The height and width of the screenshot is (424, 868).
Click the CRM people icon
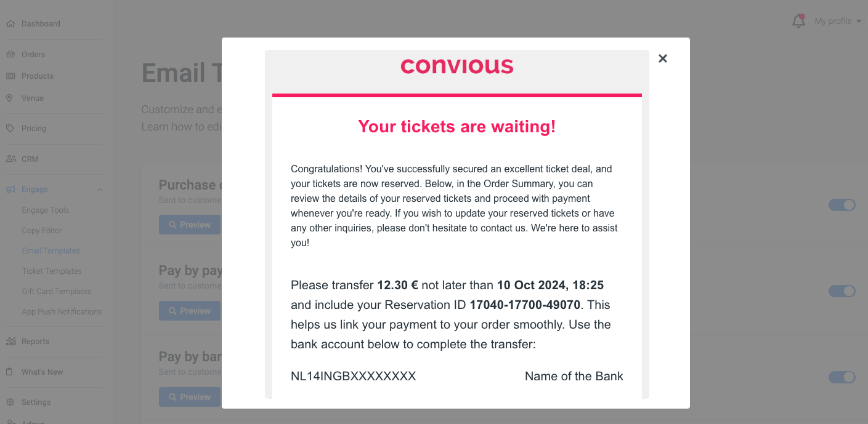click(10, 159)
